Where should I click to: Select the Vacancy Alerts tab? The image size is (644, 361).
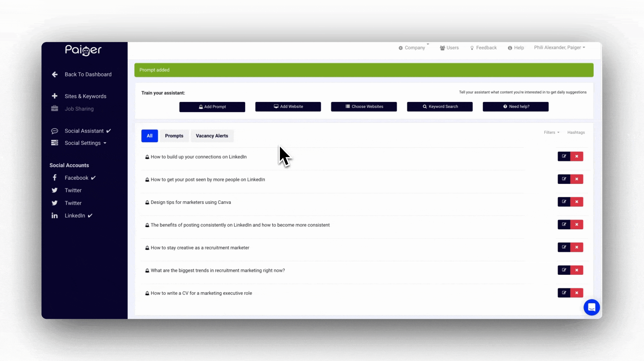click(212, 136)
